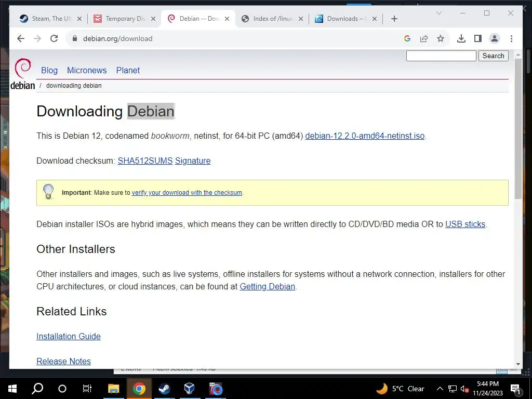Screen dimensions: 532x399
Task: View site info via the lock icon
Action: tap(75, 38)
